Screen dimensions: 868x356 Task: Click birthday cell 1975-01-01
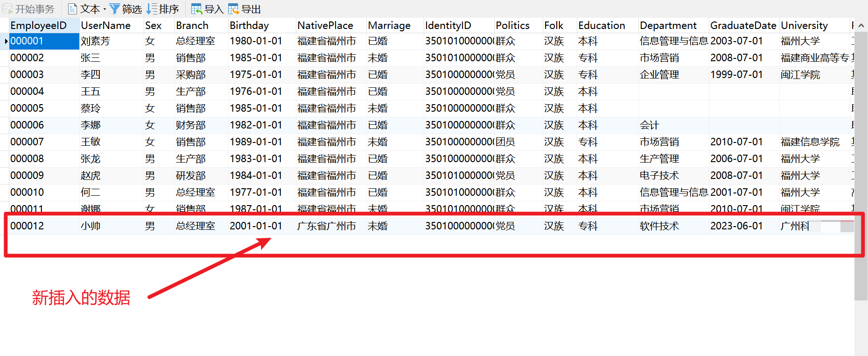click(262, 75)
